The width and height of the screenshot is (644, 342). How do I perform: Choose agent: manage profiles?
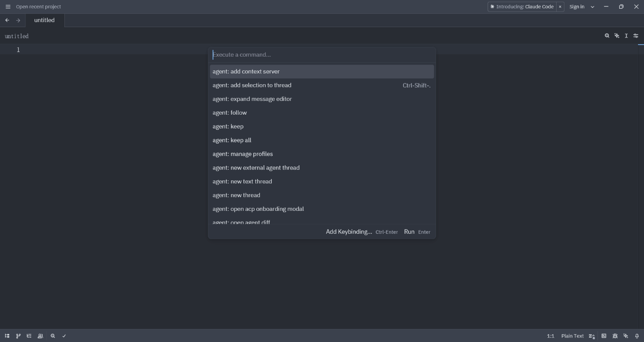(322, 154)
